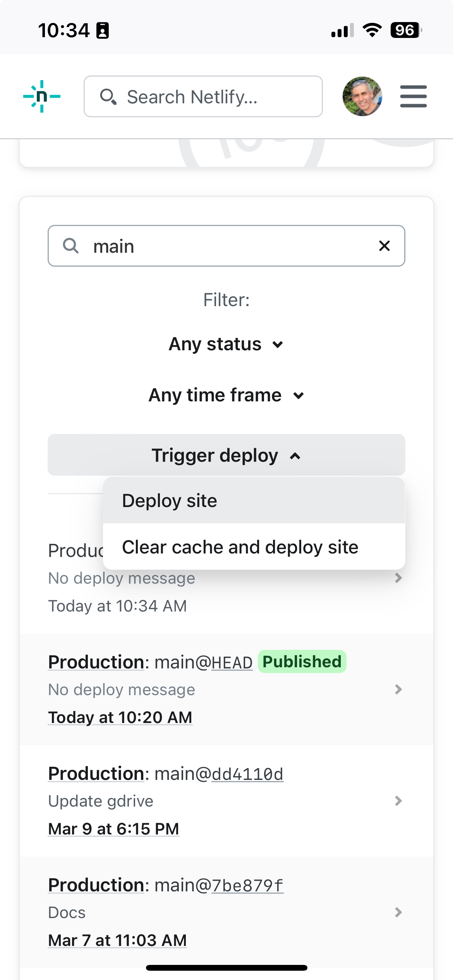The width and height of the screenshot is (453, 980).
Task: Click into the deploy search field containing 'main'
Action: (226, 246)
